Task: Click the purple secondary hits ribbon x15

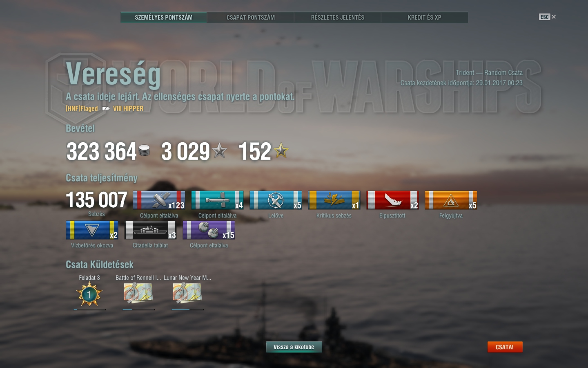Action: tap(209, 230)
